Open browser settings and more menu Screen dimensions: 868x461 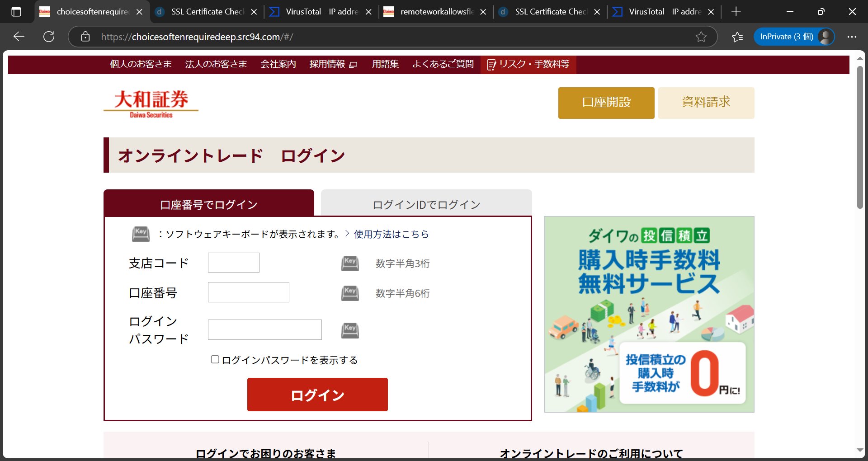click(852, 37)
